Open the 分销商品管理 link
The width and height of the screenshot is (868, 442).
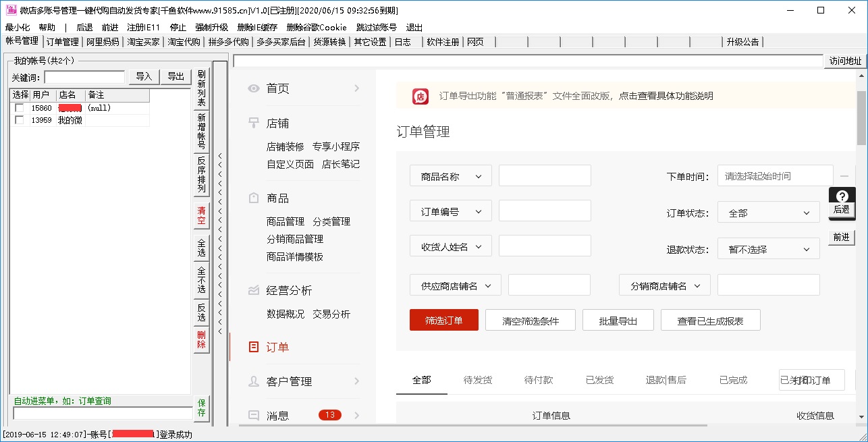click(295, 239)
